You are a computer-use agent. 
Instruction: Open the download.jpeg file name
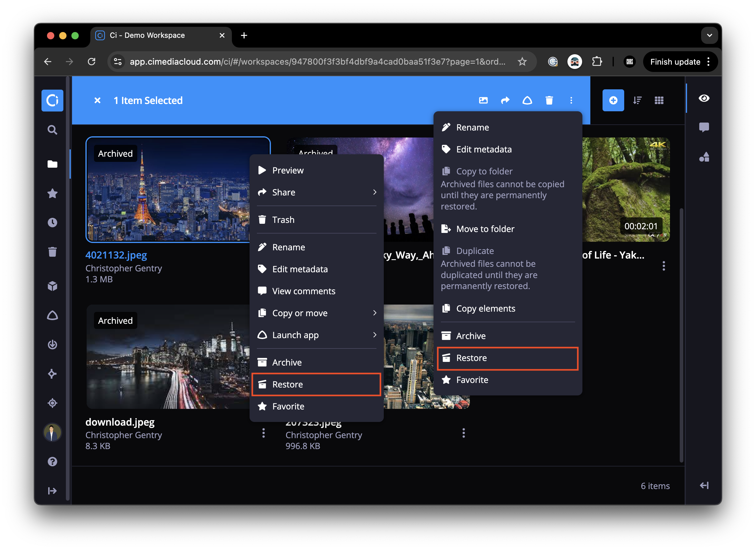120,422
